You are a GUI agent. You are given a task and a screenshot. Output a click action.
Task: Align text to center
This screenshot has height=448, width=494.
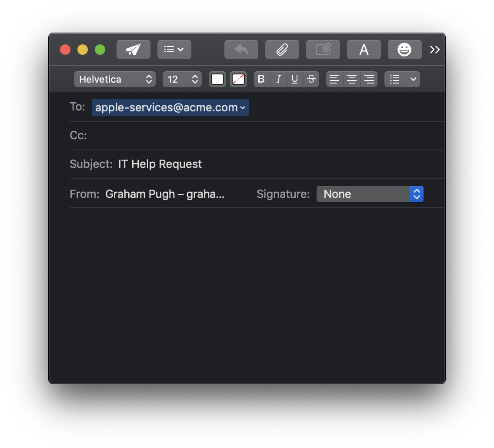352,79
